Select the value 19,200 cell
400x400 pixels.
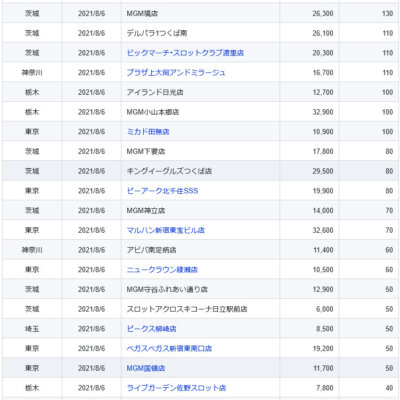309,348
